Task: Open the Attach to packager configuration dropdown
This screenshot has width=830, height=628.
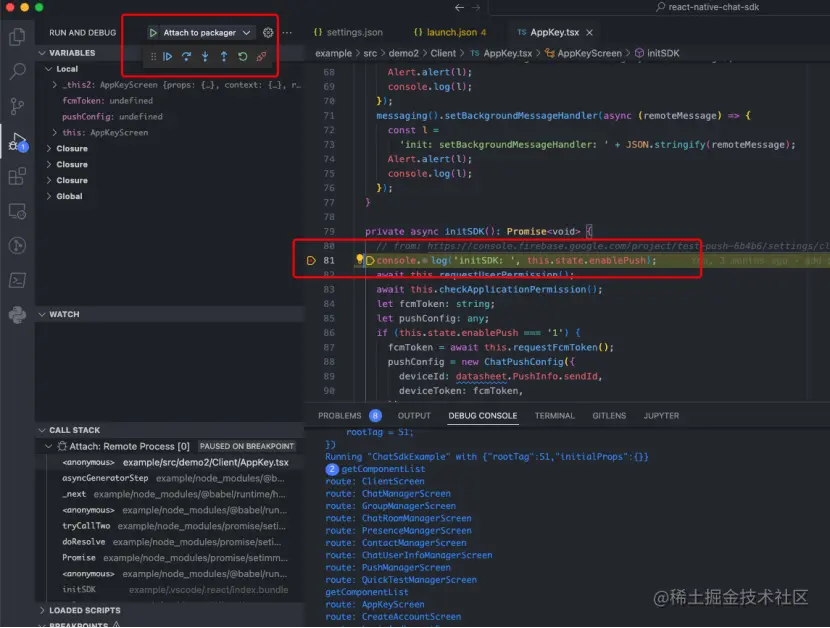Action: tap(206, 33)
